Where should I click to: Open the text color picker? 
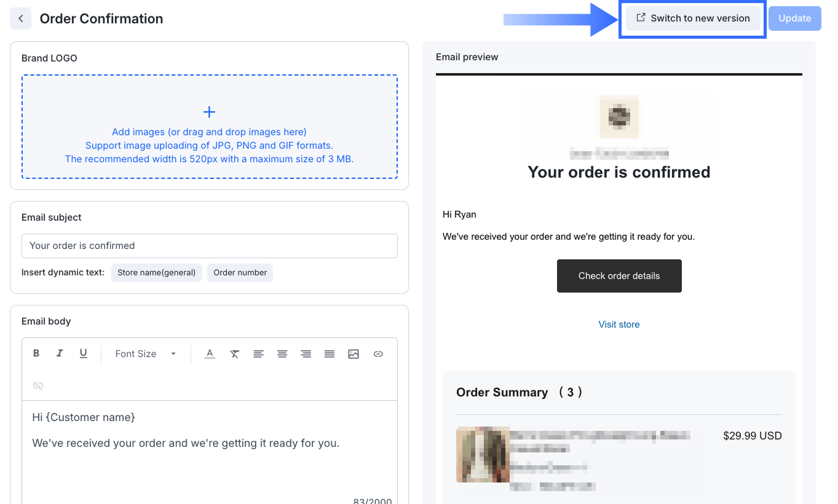pos(210,354)
